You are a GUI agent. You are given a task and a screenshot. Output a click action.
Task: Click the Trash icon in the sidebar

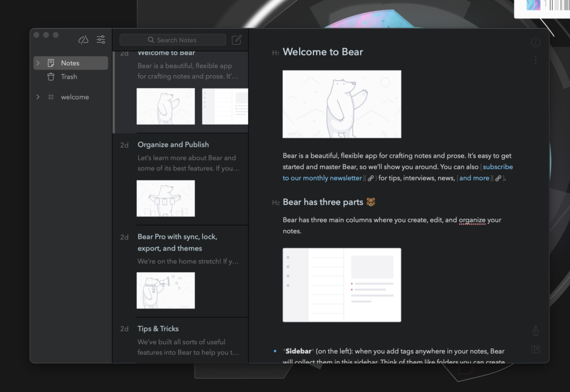coord(52,77)
